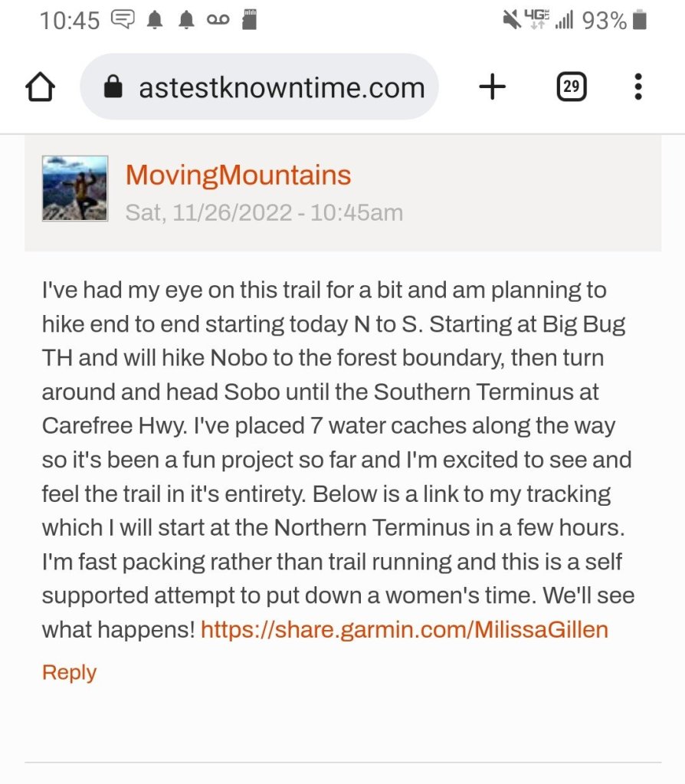Click Reply under the comment
Image resolution: width=685 pixels, height=784 pixels.
pyautogui.click(x=69, y=672)
